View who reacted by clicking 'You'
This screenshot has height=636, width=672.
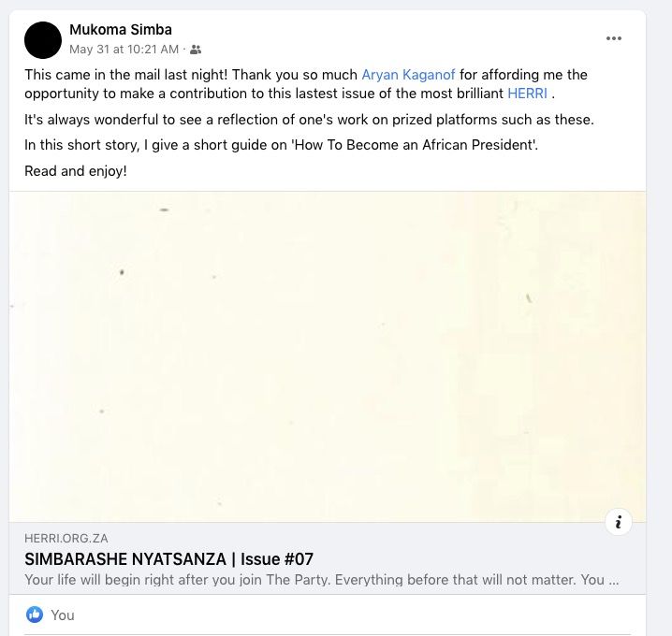63,614
